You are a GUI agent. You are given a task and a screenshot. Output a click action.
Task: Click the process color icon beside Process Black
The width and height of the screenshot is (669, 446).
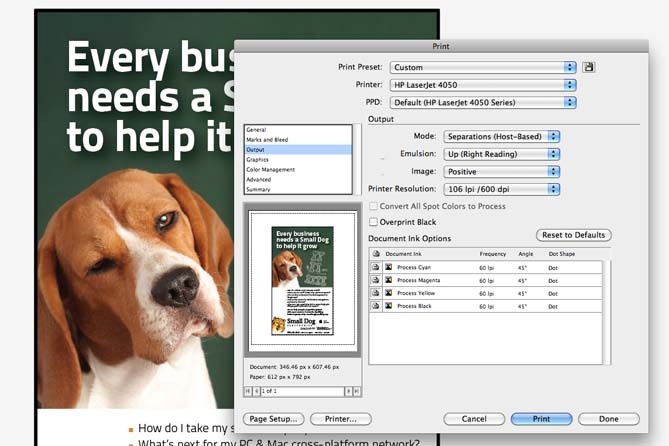pyautogui.click(x=389, y=306)
